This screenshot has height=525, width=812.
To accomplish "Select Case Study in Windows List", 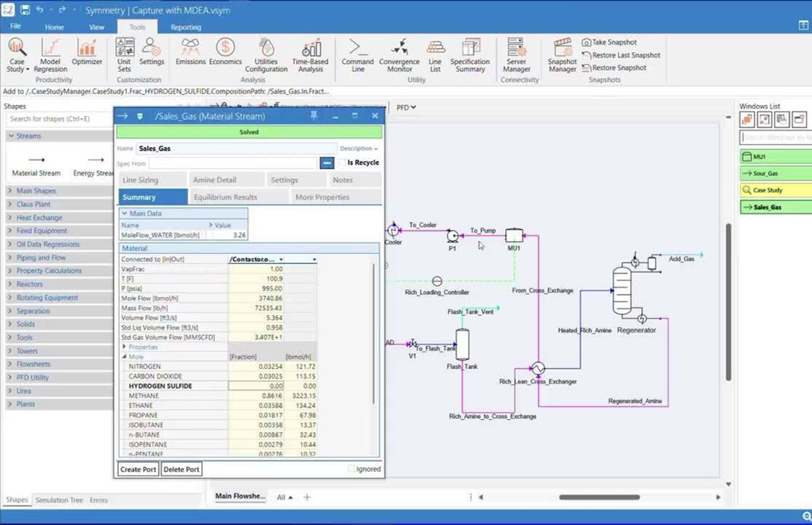I will tap(776, 190).
